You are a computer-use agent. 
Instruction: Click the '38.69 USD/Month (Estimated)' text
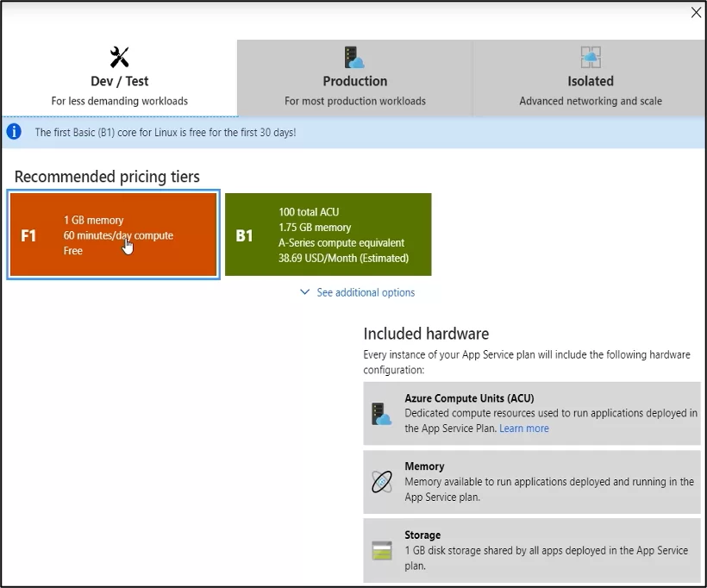(343, 258)
